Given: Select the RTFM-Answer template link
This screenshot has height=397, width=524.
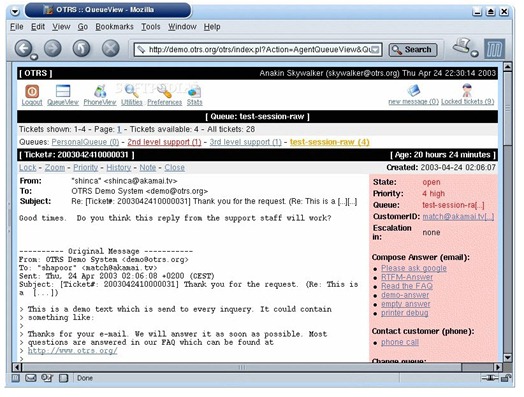Looking at the screenshot, I should [407, 277].
